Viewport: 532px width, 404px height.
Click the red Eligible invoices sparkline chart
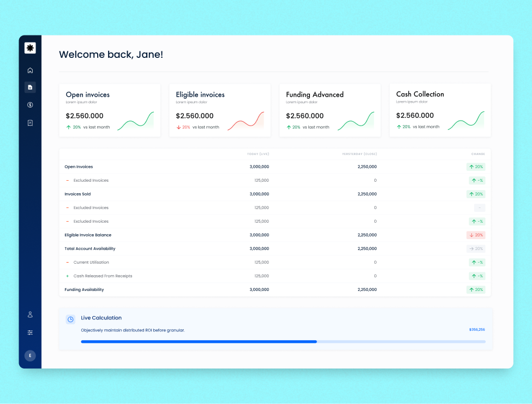pos(246,121)
